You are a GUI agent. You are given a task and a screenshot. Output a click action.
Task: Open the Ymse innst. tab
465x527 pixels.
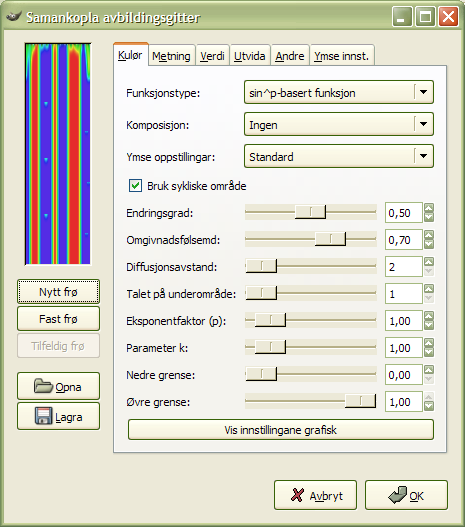(x=342, y=55)
